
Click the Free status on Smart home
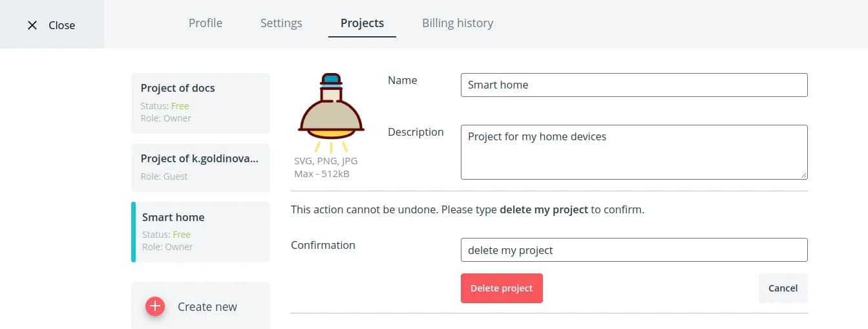click(x=181, y=235)
